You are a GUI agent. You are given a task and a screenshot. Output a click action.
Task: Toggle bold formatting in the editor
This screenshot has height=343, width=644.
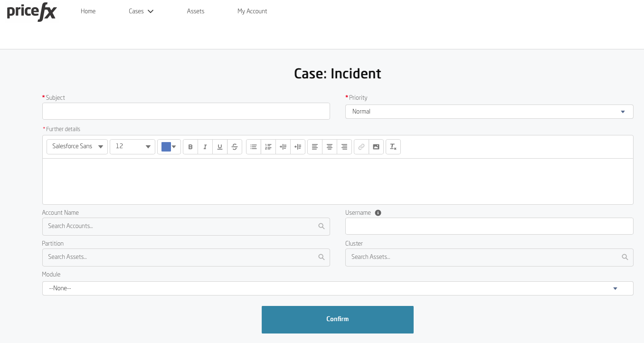point(190,147)
